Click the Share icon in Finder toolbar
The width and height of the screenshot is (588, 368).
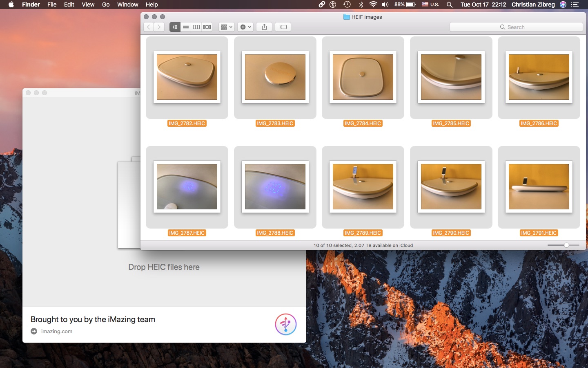[x=264, y=27]
